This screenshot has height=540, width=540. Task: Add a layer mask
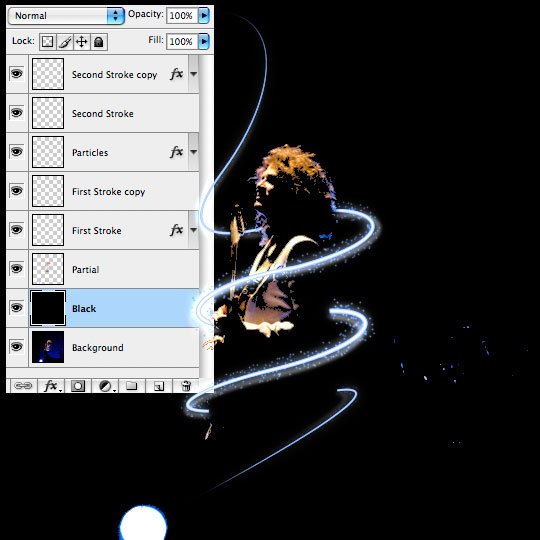pos(78,386)
